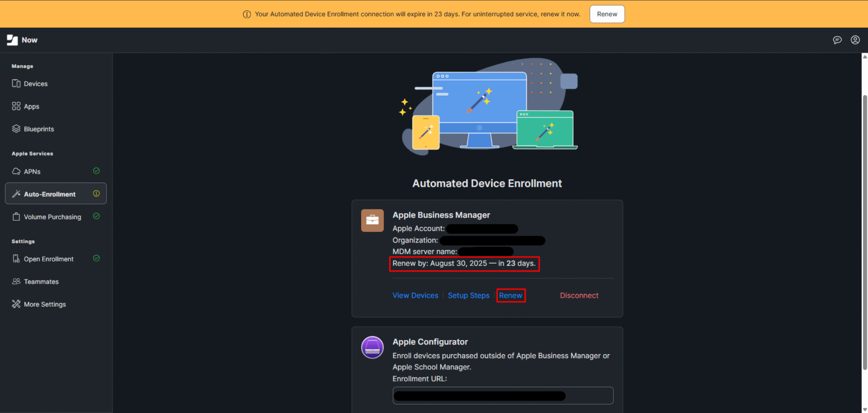Click the green status badge beside APNs
This screenshot has width=868, height=413.
(x=96, y=171)
